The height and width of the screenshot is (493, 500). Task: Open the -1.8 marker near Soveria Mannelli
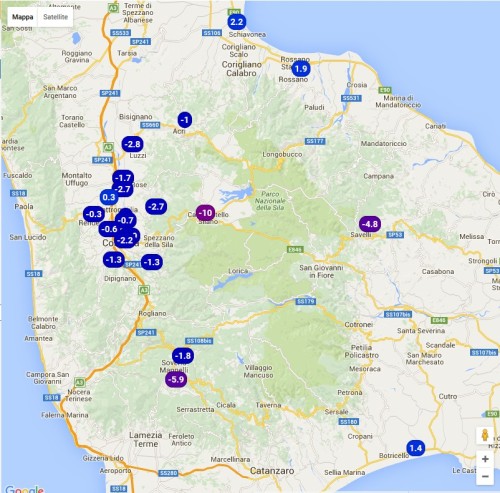click(183, 356)
